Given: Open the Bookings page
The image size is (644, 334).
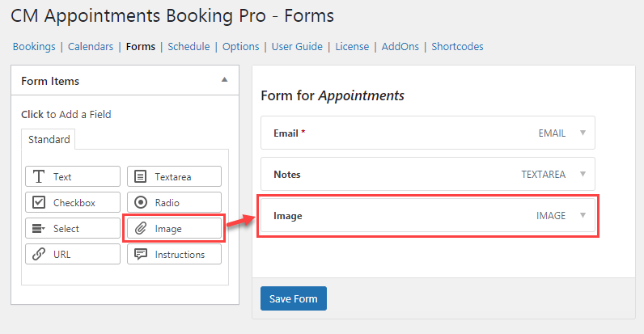Looking at the screenshot, I should (x=34, y=47).
